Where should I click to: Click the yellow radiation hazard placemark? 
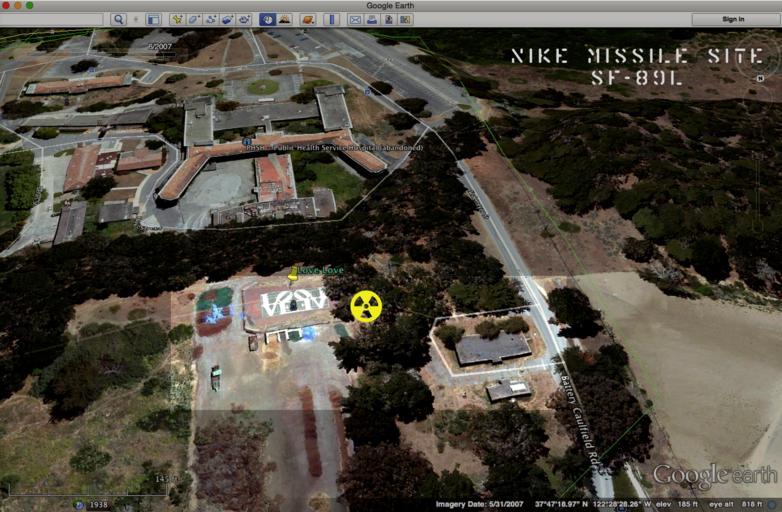366,306
